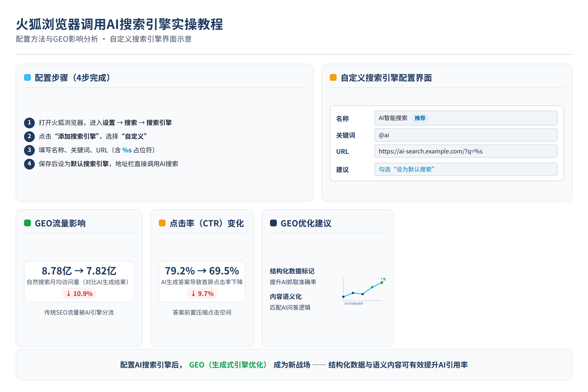Image resolution: width=588 pixels, height=392 pixels.
Task: Click the main title "火狐浏览器调用AI搜索引擎实操教程"
Action: tap(120, 24)
